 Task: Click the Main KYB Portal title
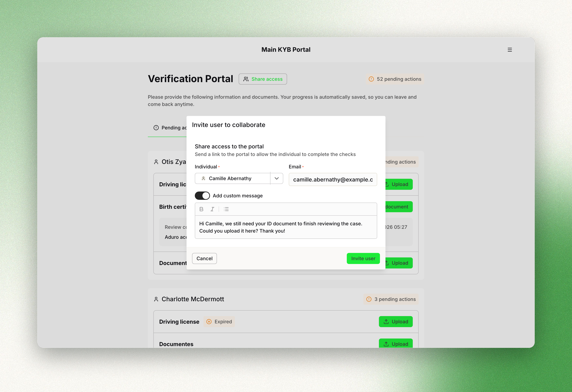(x=286, y=50)
